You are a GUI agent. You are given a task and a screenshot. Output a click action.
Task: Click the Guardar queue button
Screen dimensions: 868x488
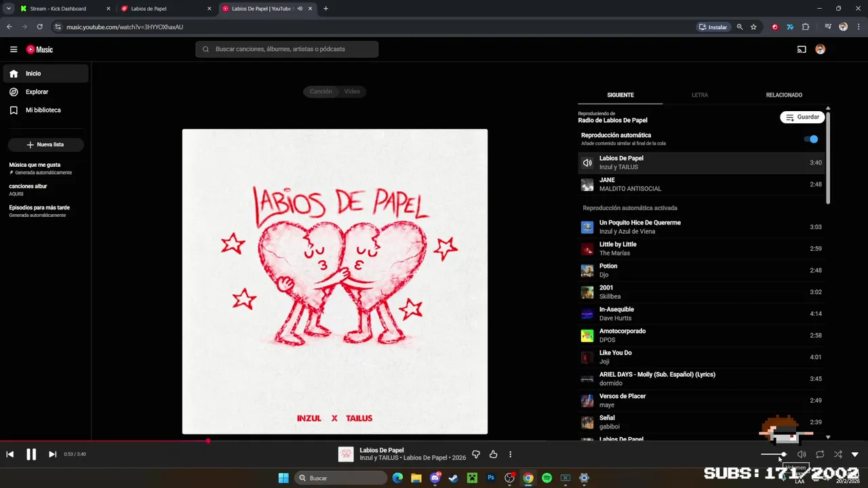tap(802, 117)
